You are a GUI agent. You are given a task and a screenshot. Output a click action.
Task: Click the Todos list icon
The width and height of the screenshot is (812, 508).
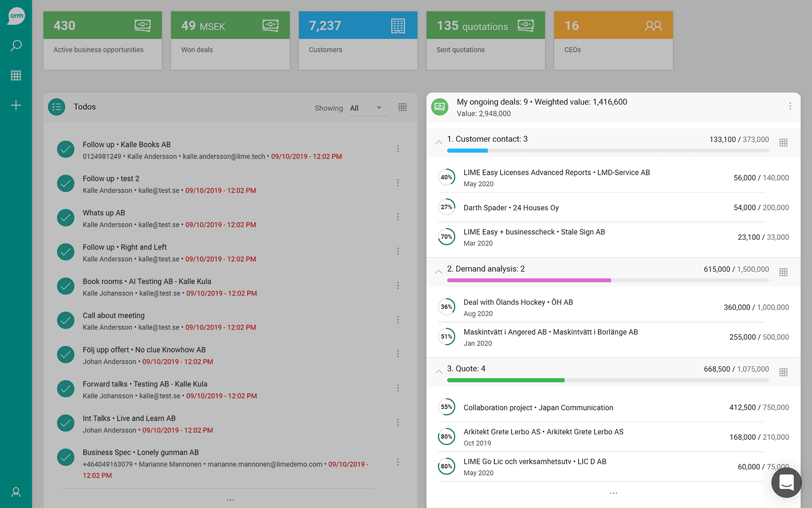57,107
